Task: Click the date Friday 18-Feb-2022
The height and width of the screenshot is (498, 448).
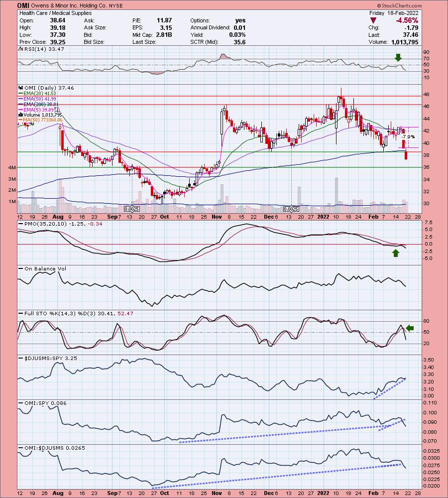Action: 394,13
